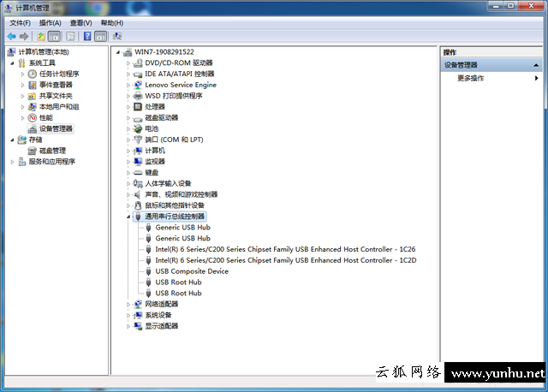Select USB Enhanced Host Controller - 1C2D

(286, 260)
